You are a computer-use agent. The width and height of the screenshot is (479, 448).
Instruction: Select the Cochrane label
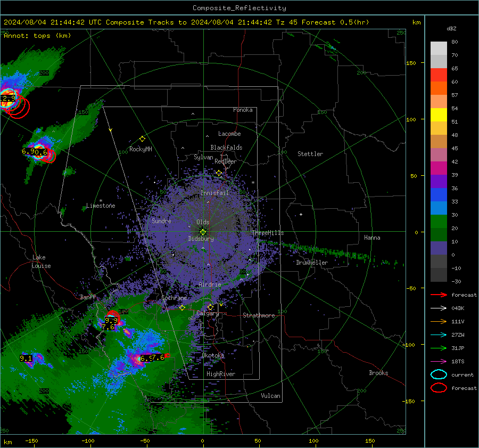pos(174,298)
